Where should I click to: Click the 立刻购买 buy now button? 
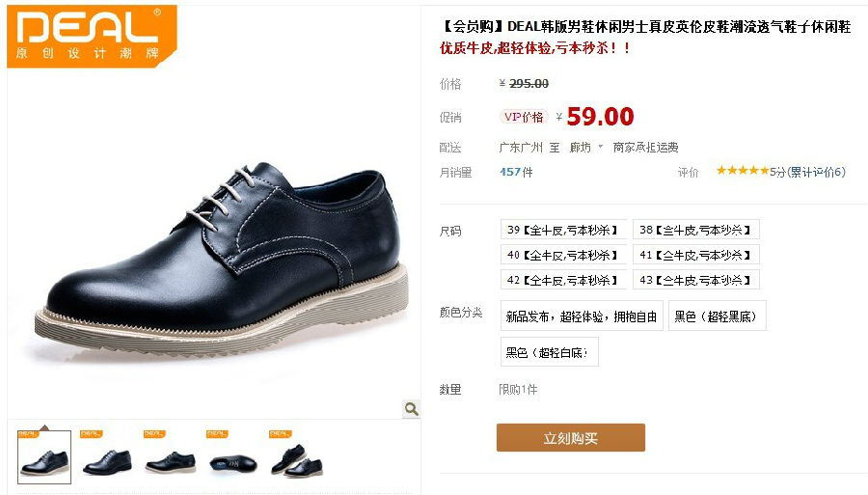point(571,437)
